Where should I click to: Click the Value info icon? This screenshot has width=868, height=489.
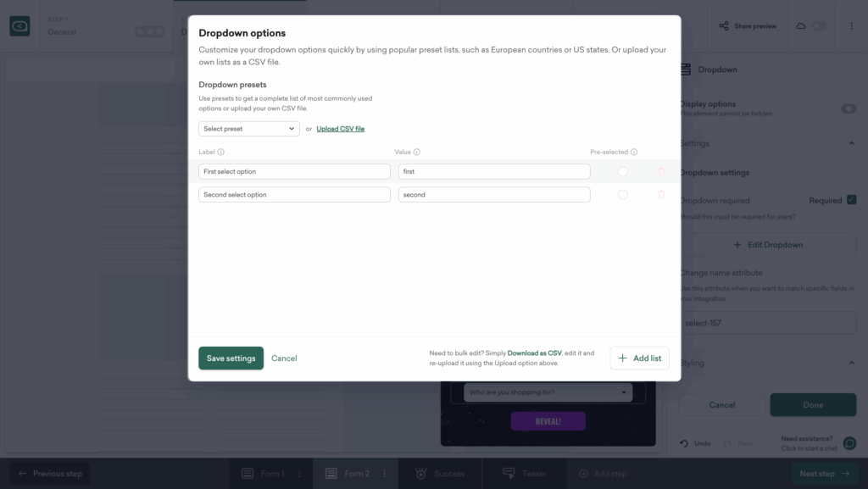(417, 152)
